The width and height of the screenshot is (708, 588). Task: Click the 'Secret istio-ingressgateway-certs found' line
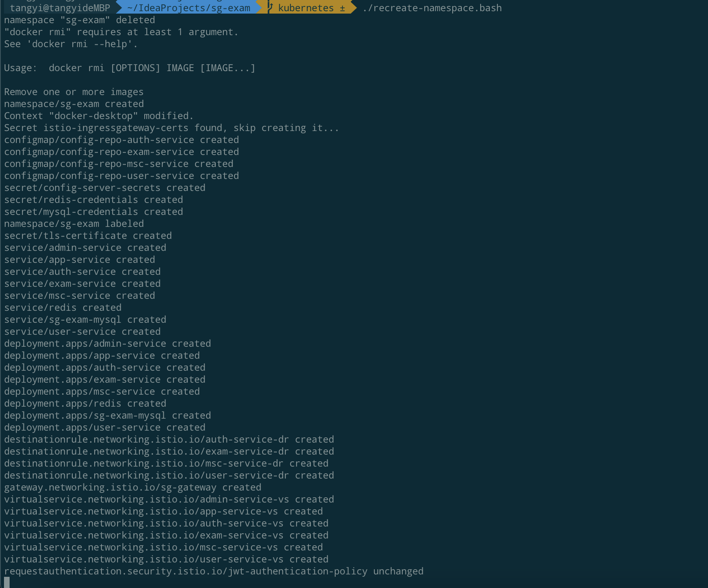click(172, 128)
